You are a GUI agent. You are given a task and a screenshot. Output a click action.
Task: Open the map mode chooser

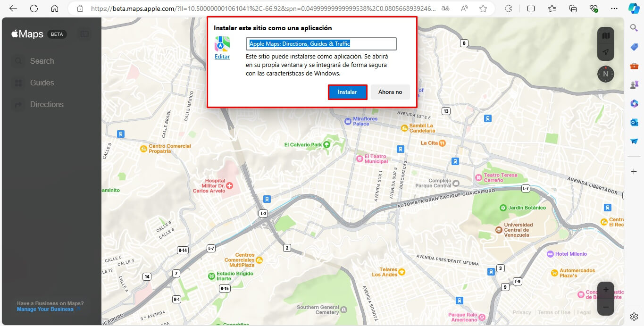pos(606,35)
